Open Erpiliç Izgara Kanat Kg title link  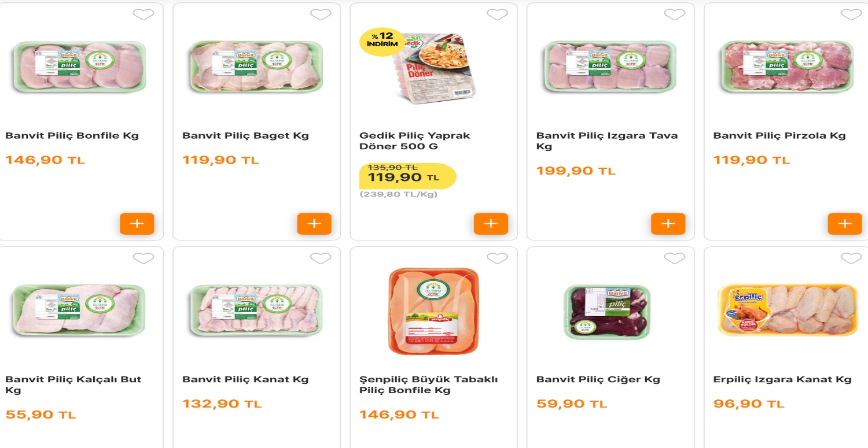pyautogui.click(x=782, y=380)
